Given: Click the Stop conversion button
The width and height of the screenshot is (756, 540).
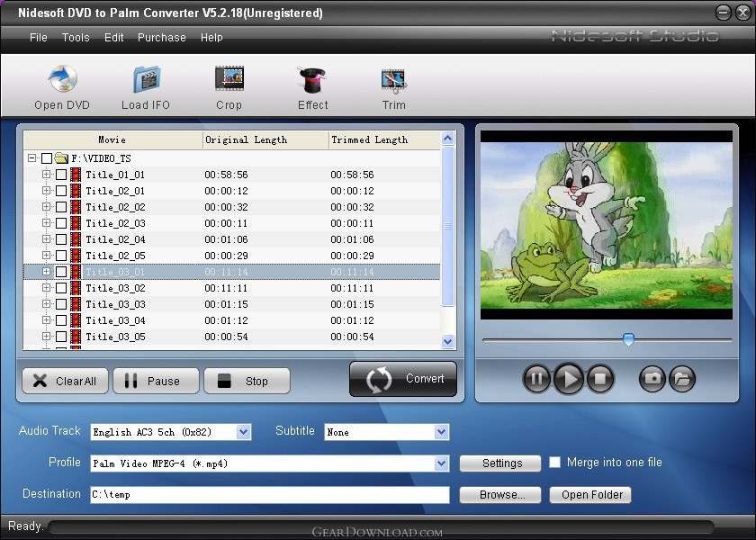Looking at the screenshot, I should click(247, 381).
